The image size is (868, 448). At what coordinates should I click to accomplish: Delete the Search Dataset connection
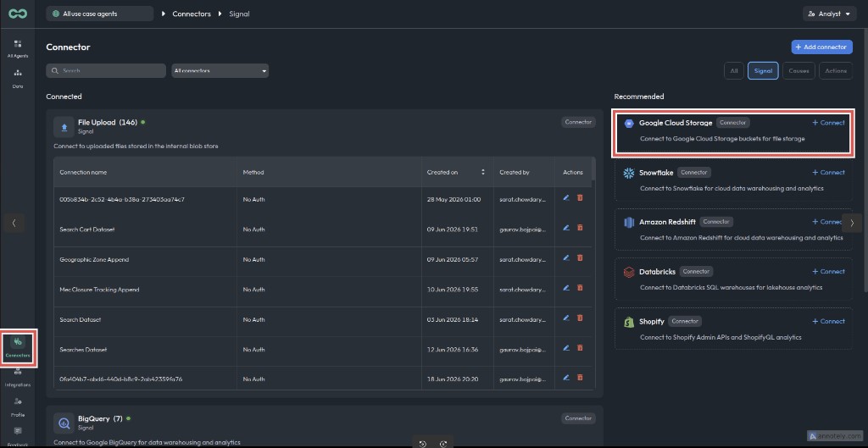point(580,318)
